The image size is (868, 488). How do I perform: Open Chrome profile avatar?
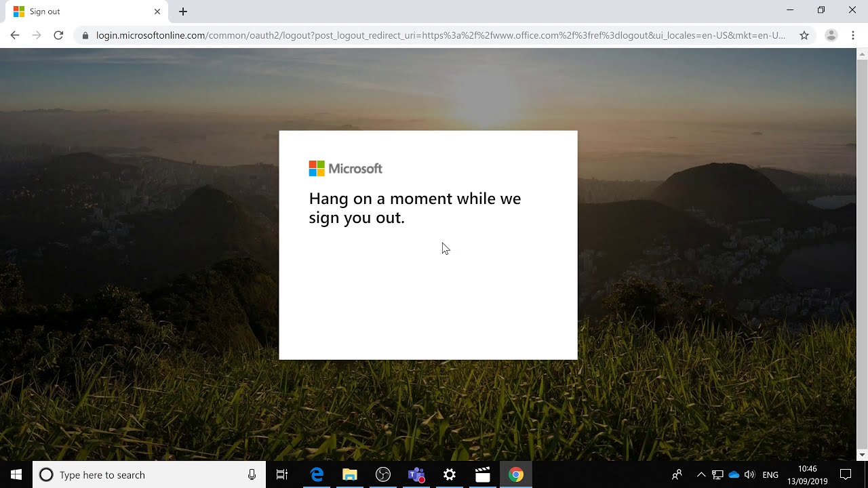tap(831, 35)
